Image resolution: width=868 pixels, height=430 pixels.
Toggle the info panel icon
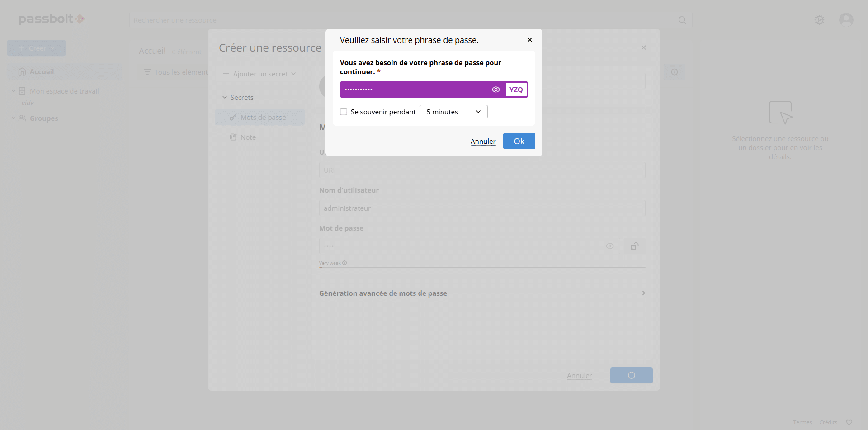[674, 72]
